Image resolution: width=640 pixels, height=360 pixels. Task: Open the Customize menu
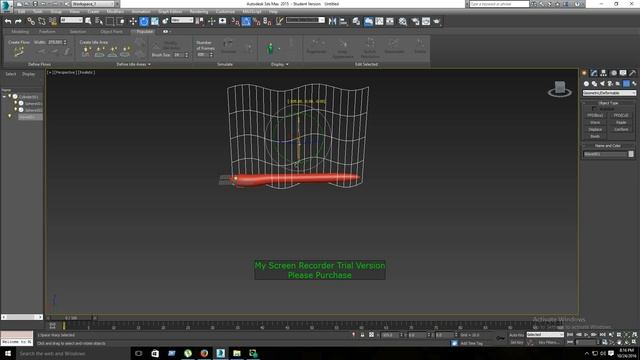click(225, 12)
